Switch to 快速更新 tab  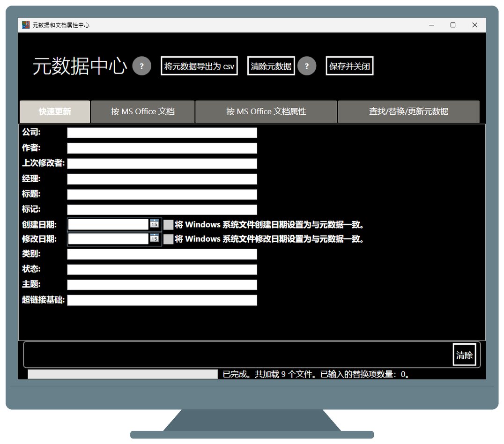55,111
